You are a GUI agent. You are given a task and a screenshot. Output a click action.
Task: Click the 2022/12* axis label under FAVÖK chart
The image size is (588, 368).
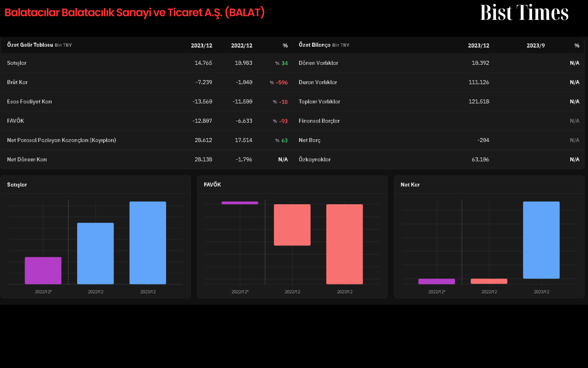(x=240, y=292)
